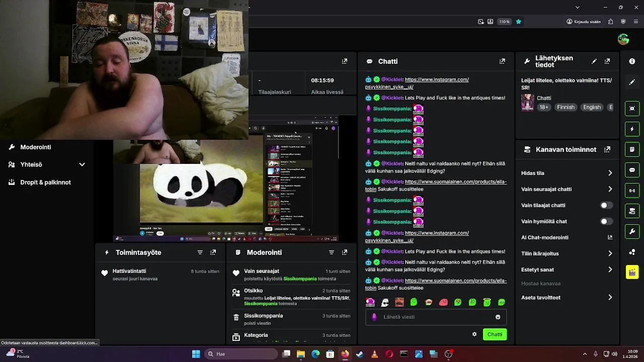Screen dimensions: 644x362
Task: Pop out the Toimintasyöte panel
Action: point(213,252)
